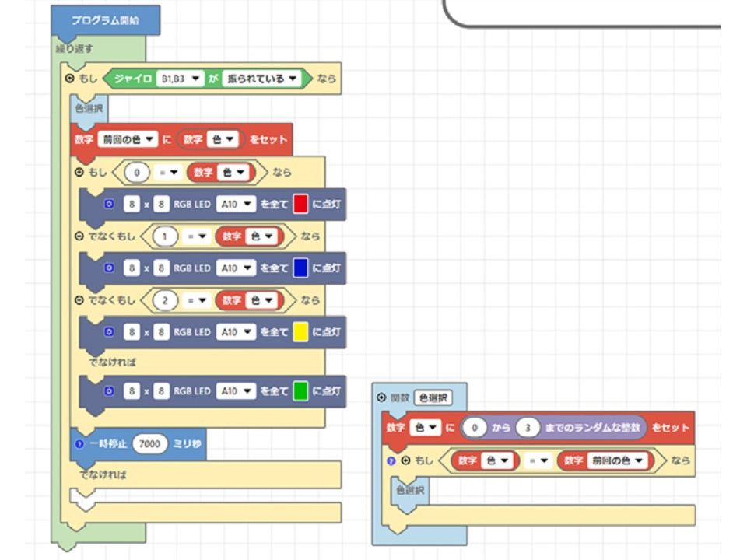Open the settings icon on the blue RGB LED block
Screen dimensions: 747x560
tap(109, 268)
